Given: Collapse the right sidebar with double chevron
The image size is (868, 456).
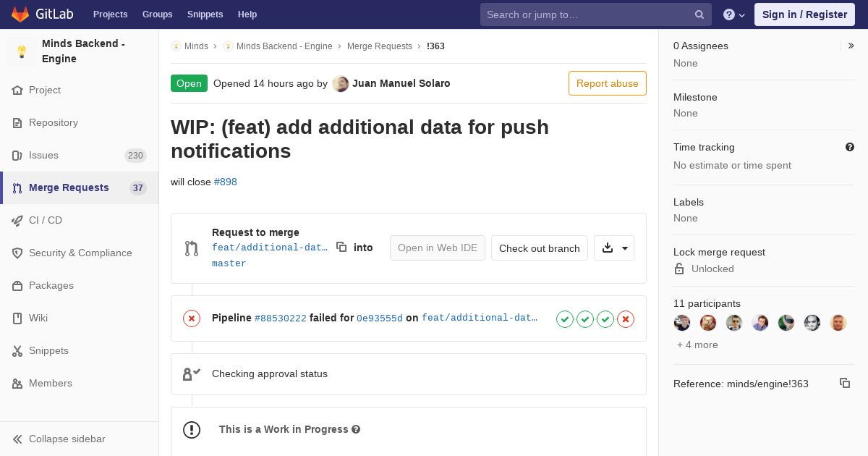Looking at the screenshot, I should (851, 46).
